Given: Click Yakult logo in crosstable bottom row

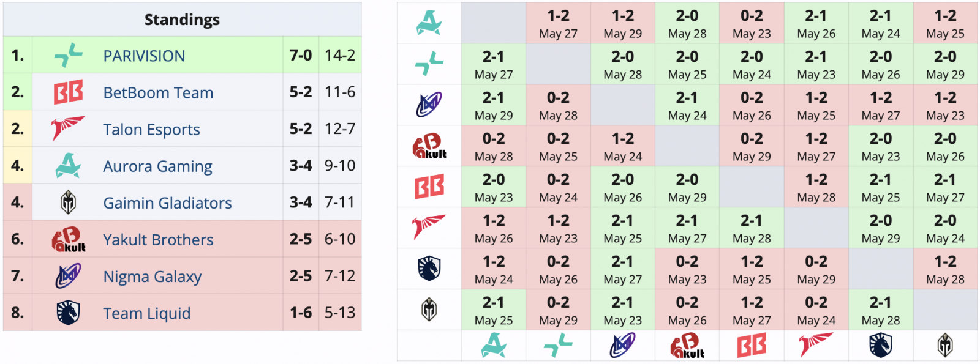Looking at the screenshot, I should (x=687, y=346).
